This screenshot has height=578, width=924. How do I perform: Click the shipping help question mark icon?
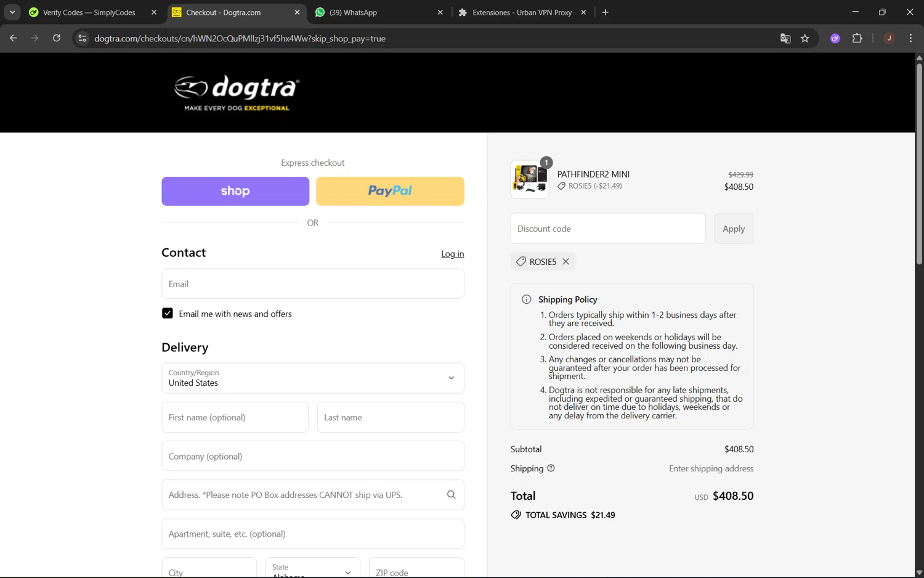click(551, 468)
